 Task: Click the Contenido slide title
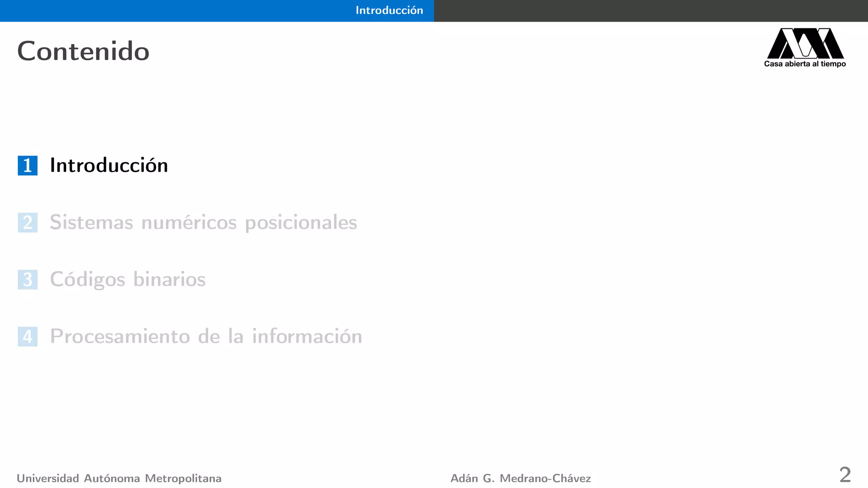(x=83, y=51)
